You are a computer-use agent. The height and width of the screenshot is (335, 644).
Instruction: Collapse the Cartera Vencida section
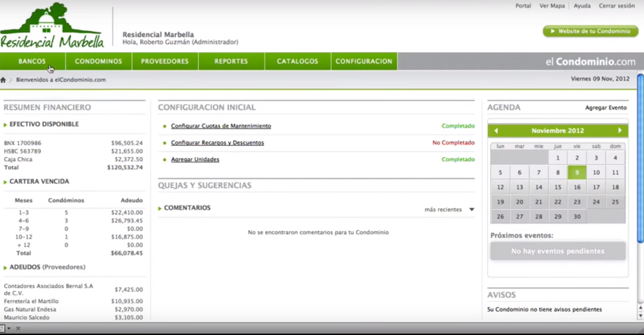[x=5, y=182]
